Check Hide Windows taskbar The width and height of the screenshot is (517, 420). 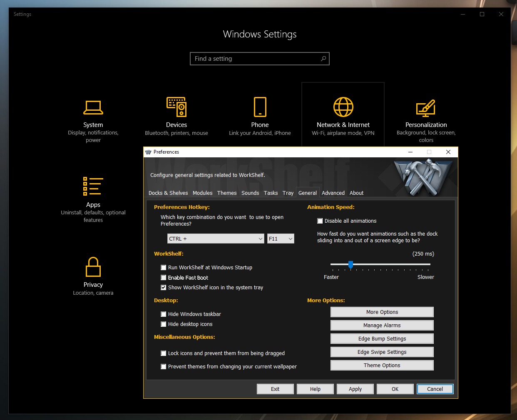[164, 314]
